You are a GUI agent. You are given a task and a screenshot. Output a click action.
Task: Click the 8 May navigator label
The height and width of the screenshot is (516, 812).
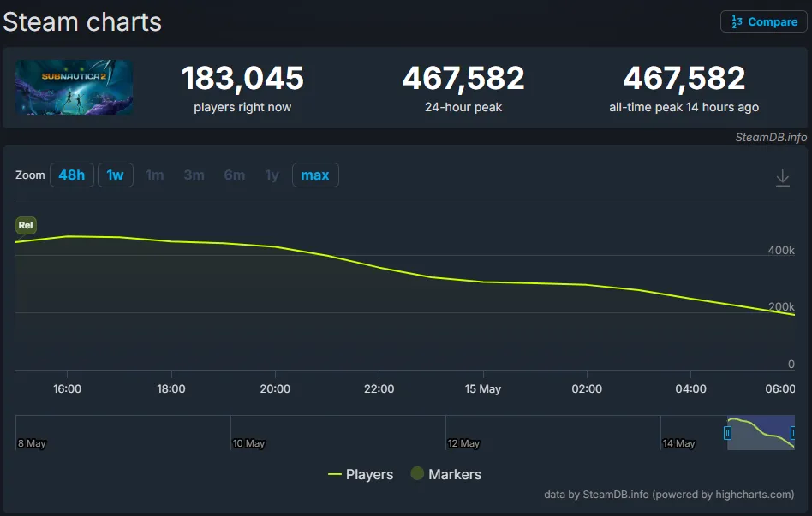point(32,443)
